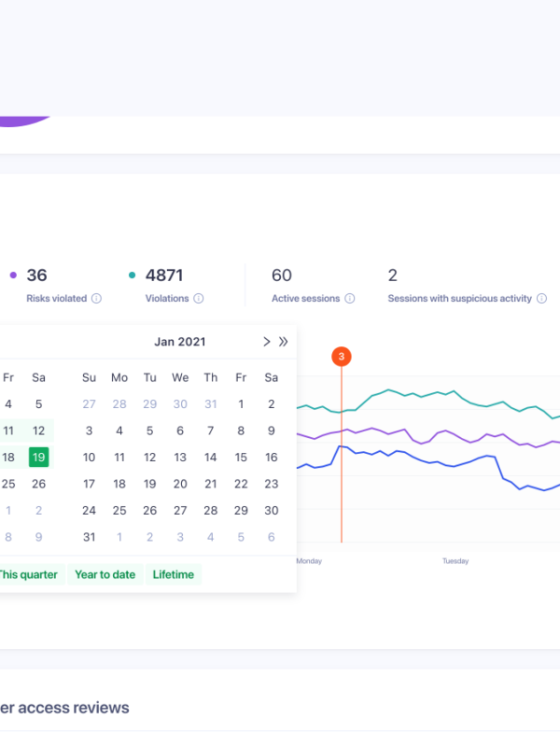
Task: Pick January 31 in the calendar
Action: (89, 537)
